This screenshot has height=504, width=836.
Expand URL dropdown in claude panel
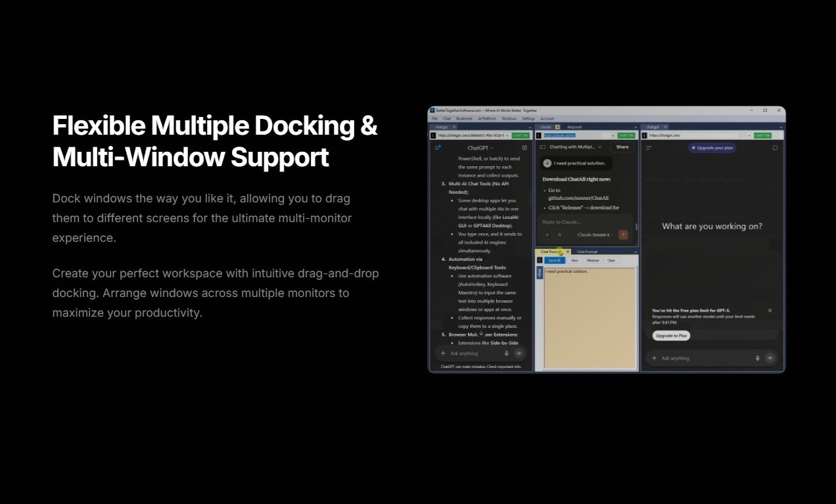[613, 135]
